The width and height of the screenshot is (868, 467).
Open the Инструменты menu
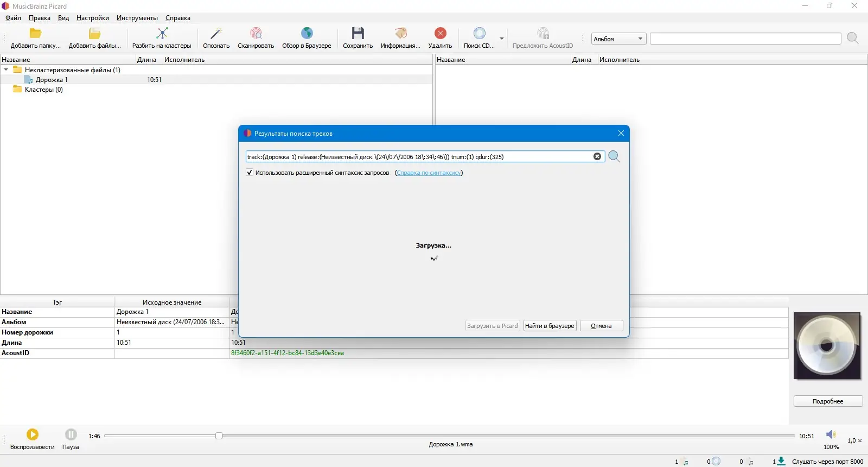[x=137, y=18]
